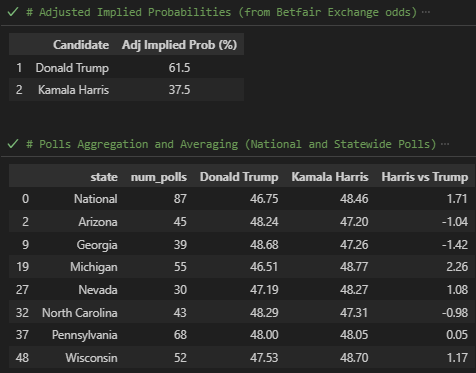Click Pennsylvania's Kamala Harris value 48.05

354,335
